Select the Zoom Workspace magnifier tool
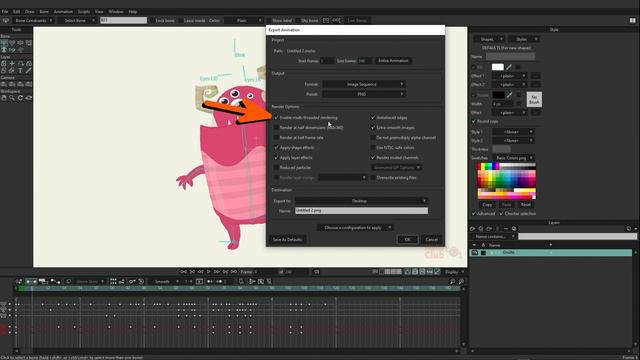The height and width of the screenshot is (360, 640). [12, 98]
